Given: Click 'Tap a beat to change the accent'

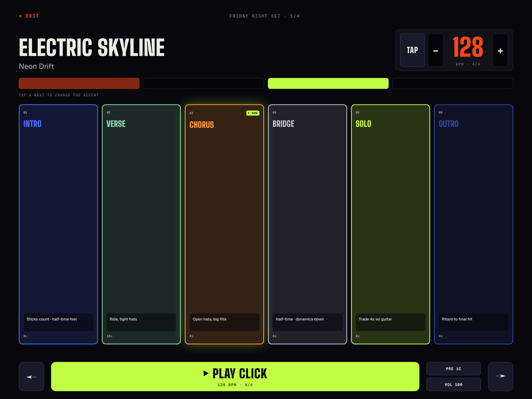Looking at the screenshot, I should click(x=59, y=95).
